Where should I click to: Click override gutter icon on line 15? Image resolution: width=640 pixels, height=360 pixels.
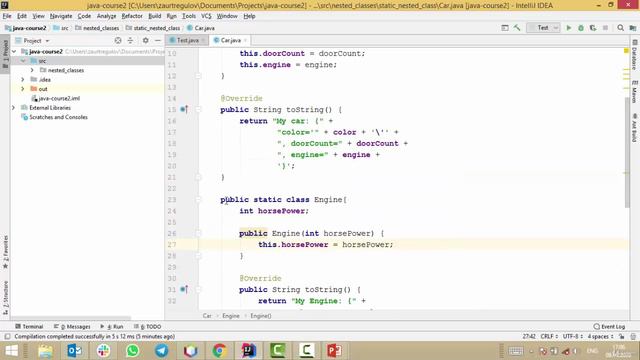[184, 109]
